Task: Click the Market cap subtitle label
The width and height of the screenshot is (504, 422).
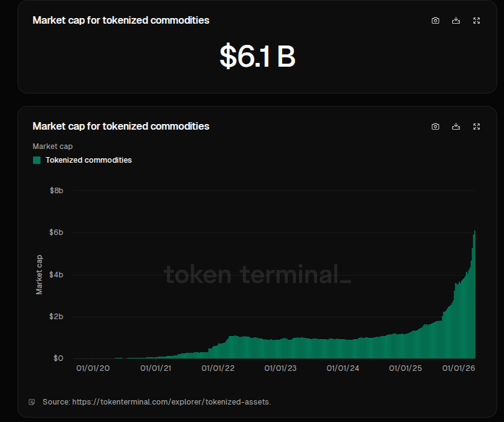Action: tap(52, 146)
